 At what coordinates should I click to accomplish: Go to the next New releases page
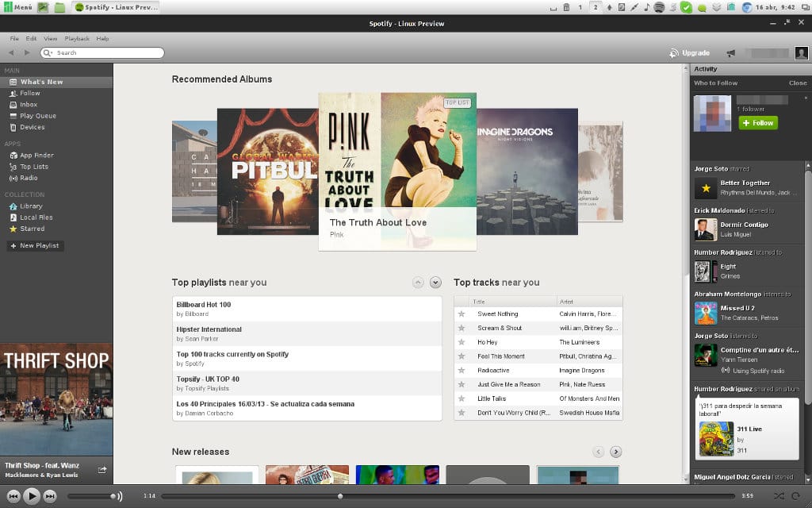tap(615, 451)
